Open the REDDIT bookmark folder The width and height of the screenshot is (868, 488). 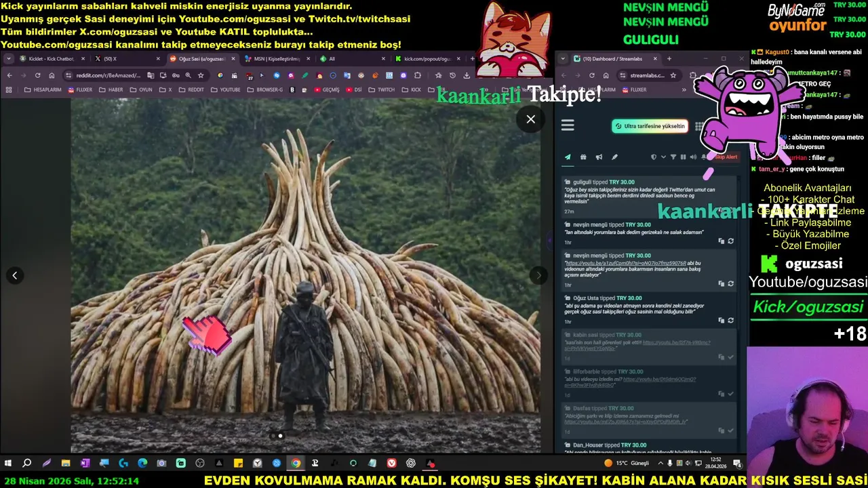(191, 89)
